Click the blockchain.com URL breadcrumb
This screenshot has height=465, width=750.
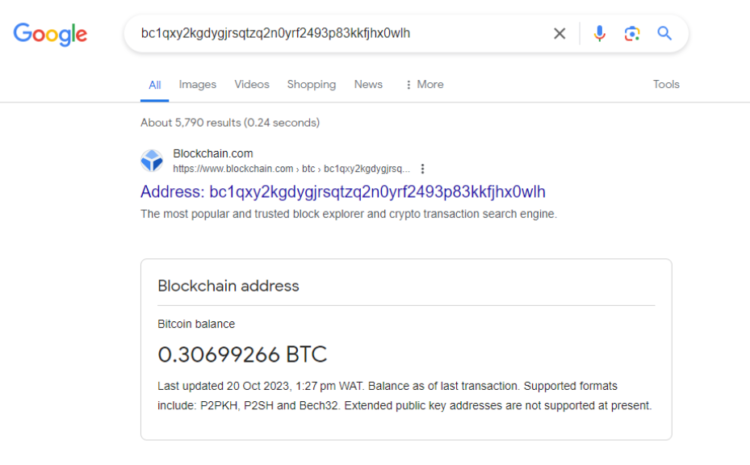pyautogui.click(x=290, y=169)
